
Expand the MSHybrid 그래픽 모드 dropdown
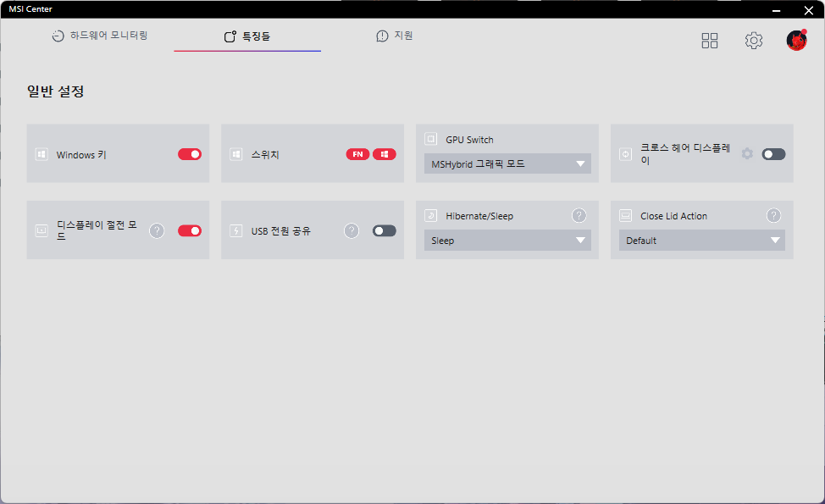pyautogui.click(x=507, y=163)
